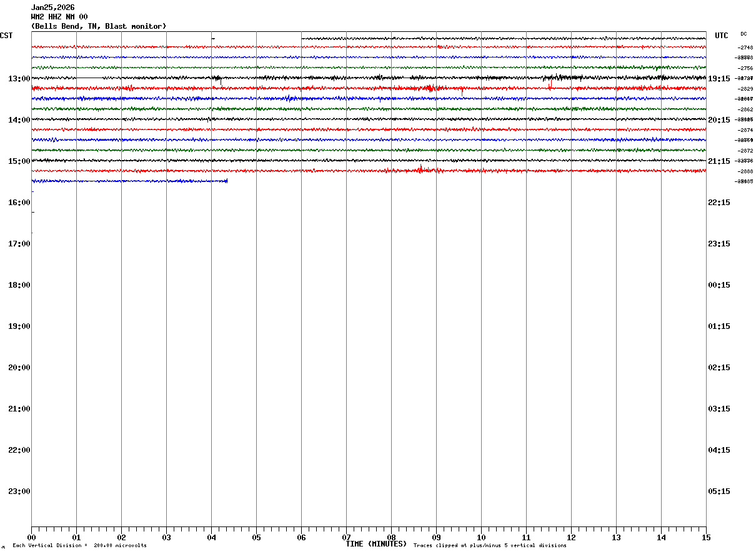Click the date label Jan25,2026
The width and height of the screenshot is (756, 554).
coord(52,8)
